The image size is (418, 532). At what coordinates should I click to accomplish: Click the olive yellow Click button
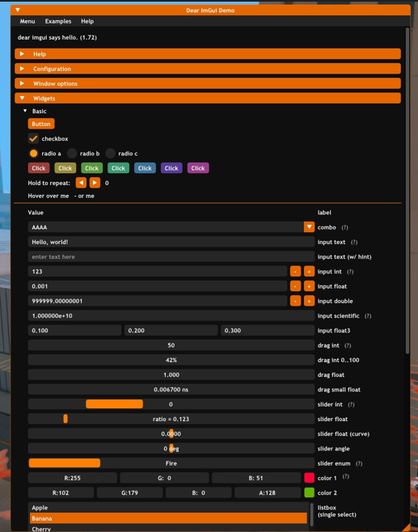coord(65,168)
